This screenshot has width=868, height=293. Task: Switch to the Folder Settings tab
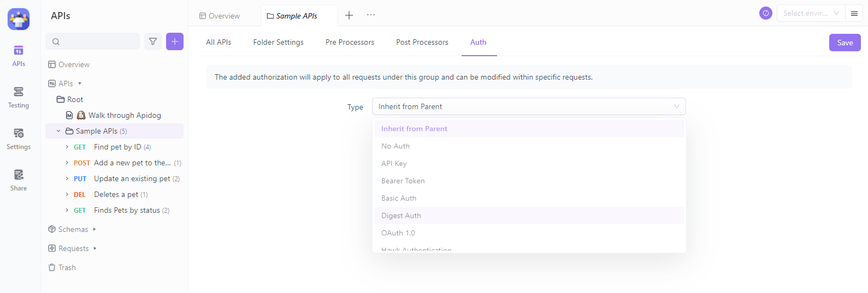(x=278, y=42)
